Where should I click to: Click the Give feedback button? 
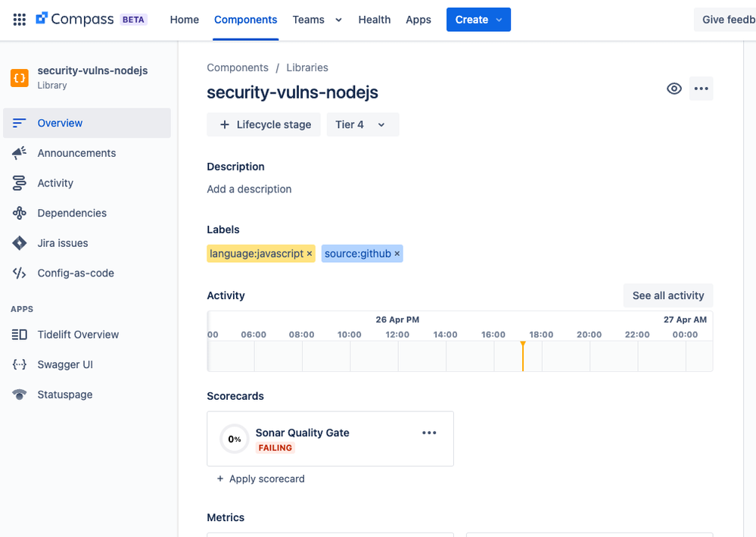coord(725,20)
